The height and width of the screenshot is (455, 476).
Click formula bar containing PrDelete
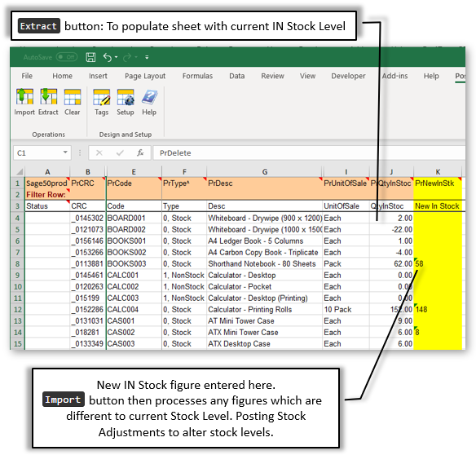coord(309,152)
